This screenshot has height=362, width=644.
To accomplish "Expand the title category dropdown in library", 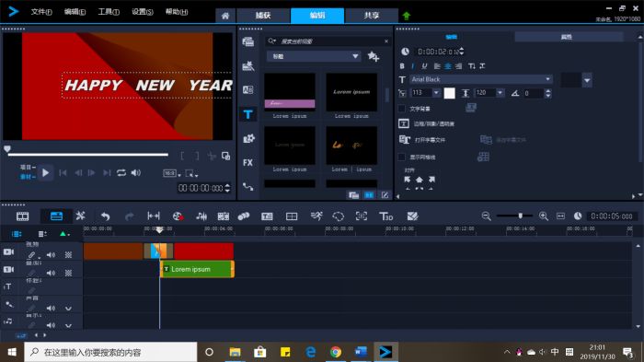I will (355, 56).
